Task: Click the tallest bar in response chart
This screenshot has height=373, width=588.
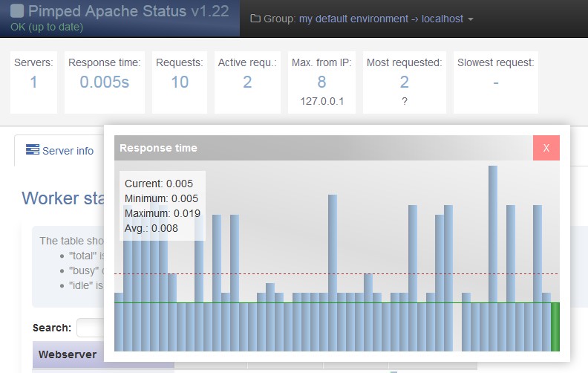Action: pos(493,259)
